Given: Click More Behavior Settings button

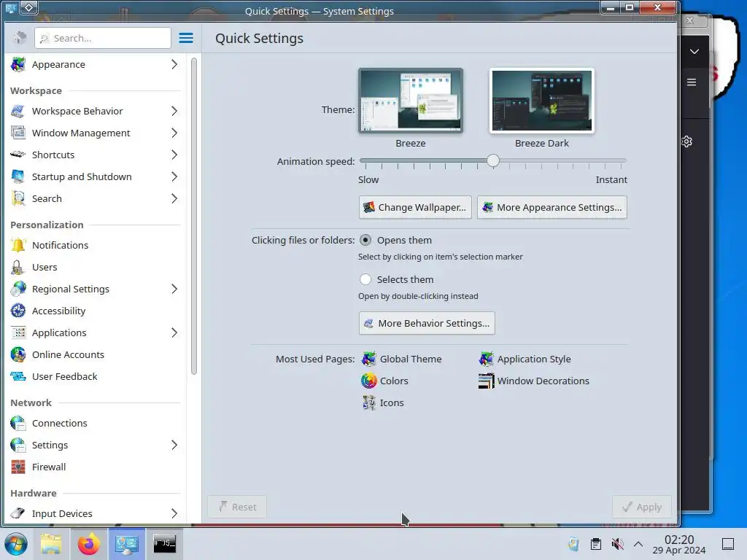Looking at the screenshot, I should 427,323.
